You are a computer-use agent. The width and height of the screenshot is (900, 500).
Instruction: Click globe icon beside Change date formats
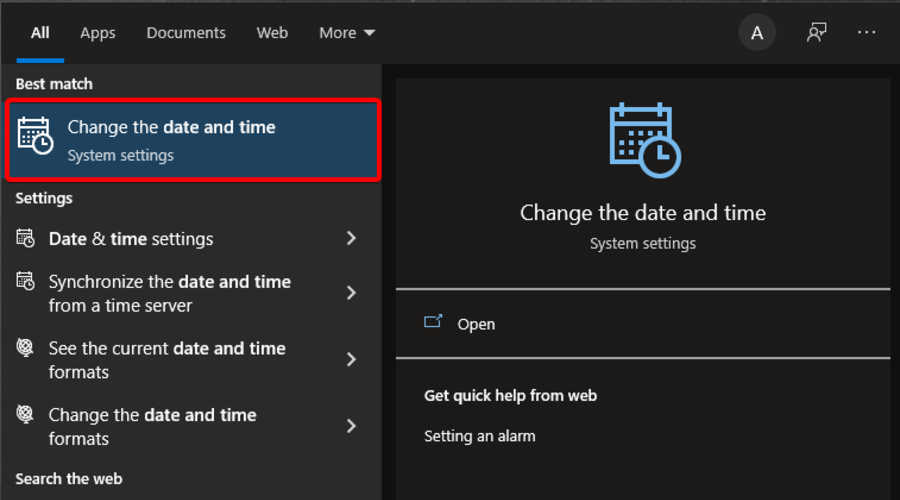pyautogui.click(x=25, y=414)
